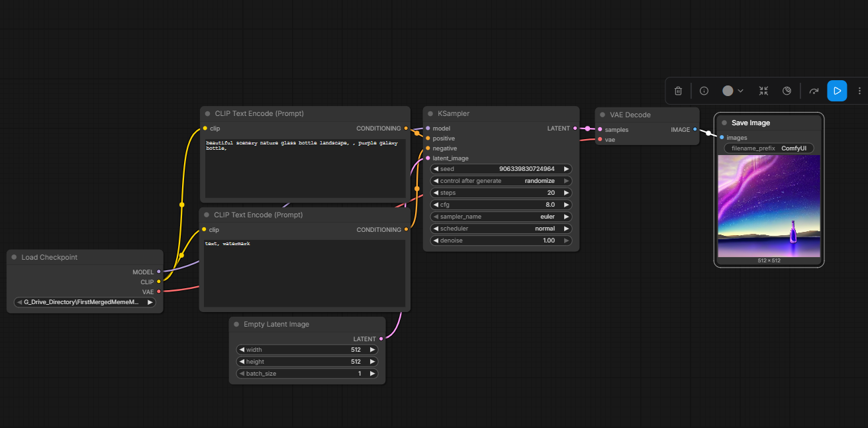Viewport: 868px width, 428px height.
Task: Decrease cfg value with left arrow
Action: coord(436,205)
